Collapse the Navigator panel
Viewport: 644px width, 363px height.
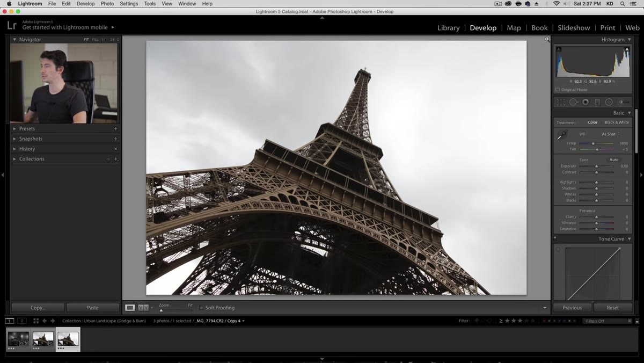click(14, 39)
